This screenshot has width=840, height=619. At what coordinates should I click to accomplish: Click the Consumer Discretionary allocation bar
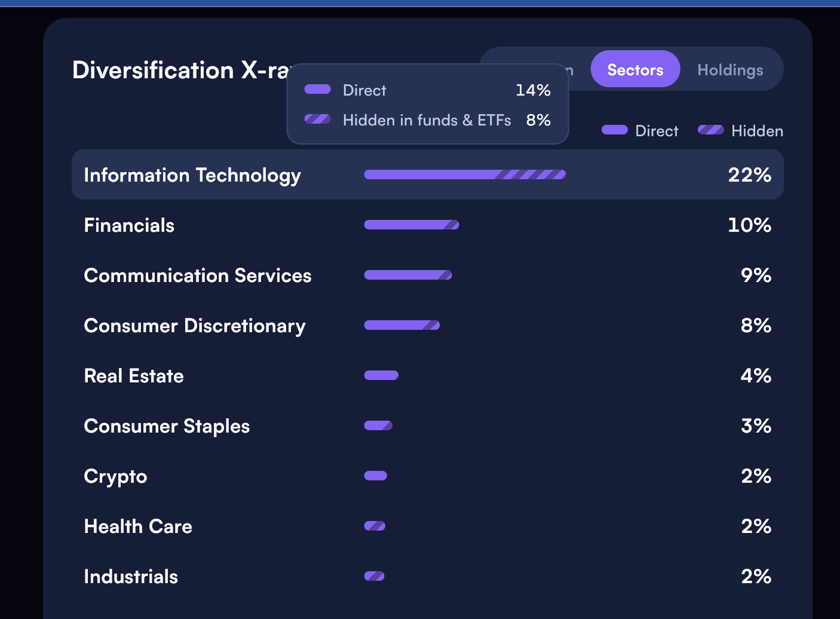402,325
